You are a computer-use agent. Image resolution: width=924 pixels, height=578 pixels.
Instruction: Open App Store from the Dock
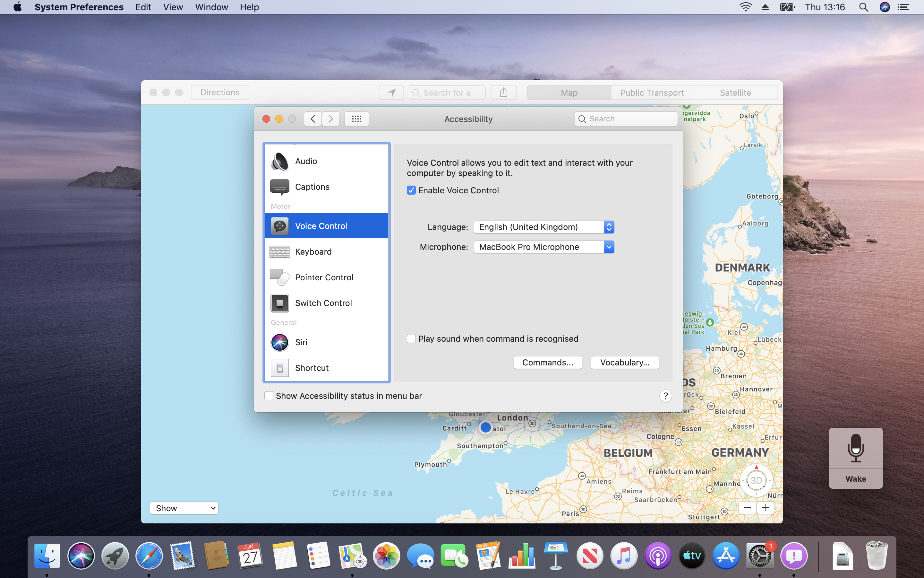click(726, 556)
